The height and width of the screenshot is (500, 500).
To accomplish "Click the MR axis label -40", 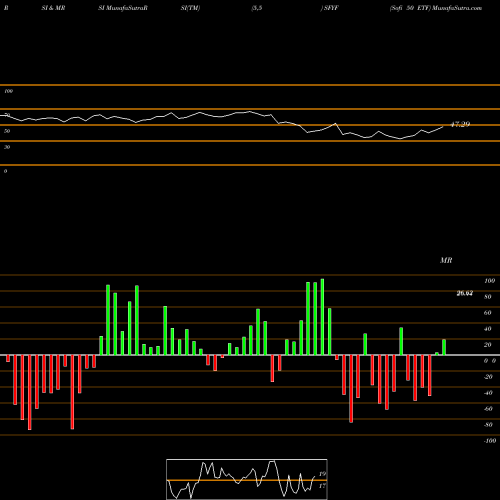I will click(488, 393).
